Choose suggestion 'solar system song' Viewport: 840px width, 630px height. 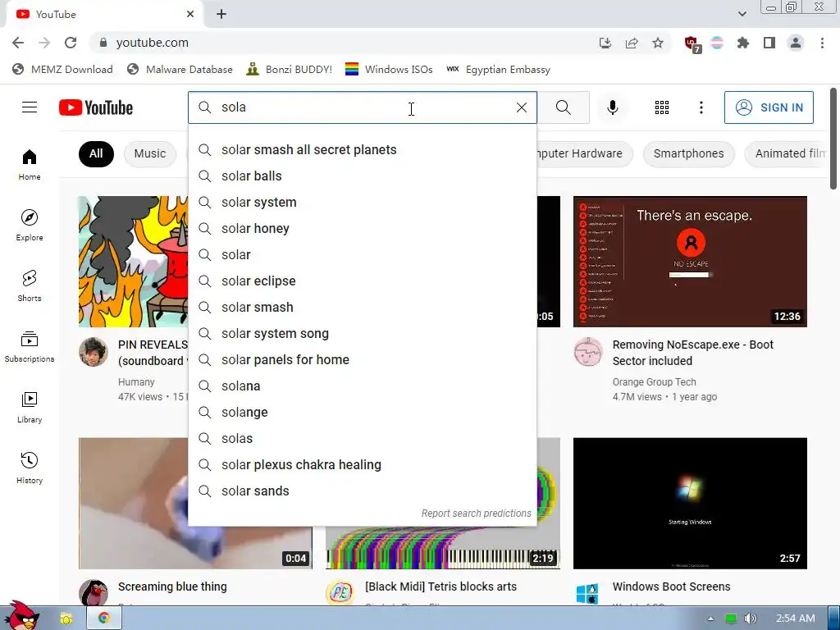coord(362,334)
